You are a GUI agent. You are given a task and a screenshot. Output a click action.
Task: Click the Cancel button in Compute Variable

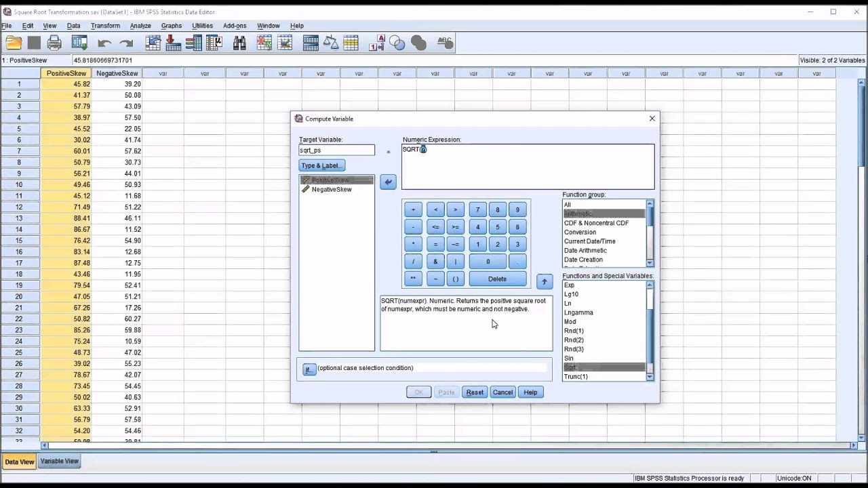[502, 392]
